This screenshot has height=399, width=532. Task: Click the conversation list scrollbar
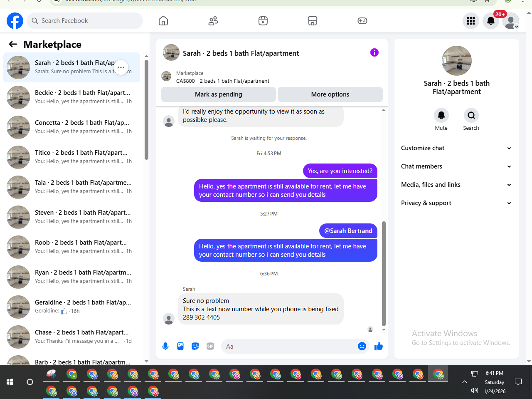tap(146, 110)
